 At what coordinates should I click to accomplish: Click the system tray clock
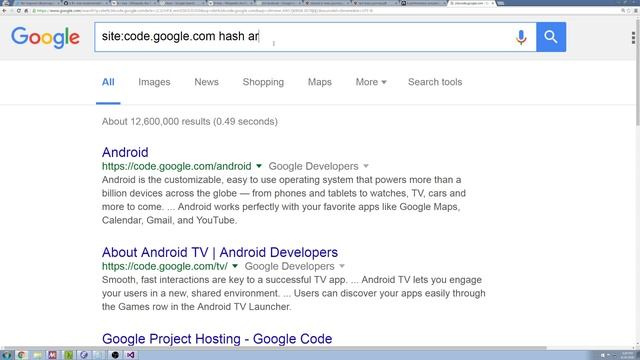coord(627,355)
